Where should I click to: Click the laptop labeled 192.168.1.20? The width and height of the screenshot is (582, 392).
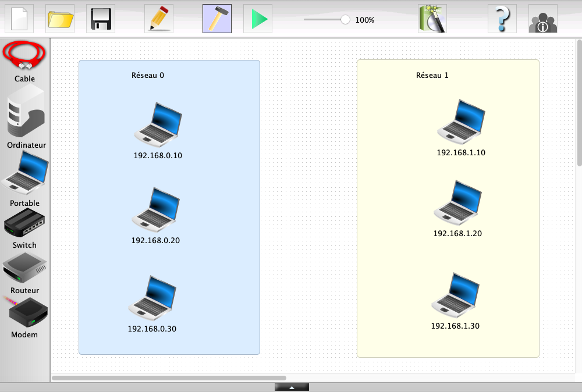[x=458, y=202]
